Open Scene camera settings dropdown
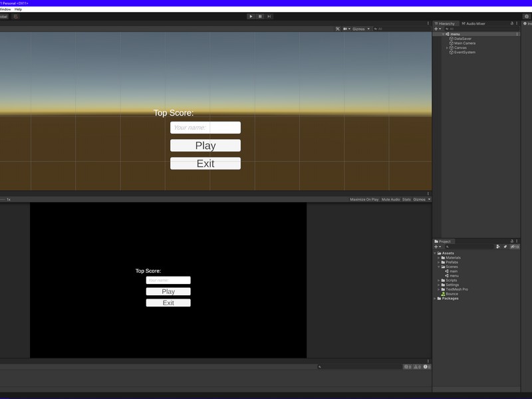Image resolution: width=532 pixels, height=399 pixels. click(x=347, y=29)
